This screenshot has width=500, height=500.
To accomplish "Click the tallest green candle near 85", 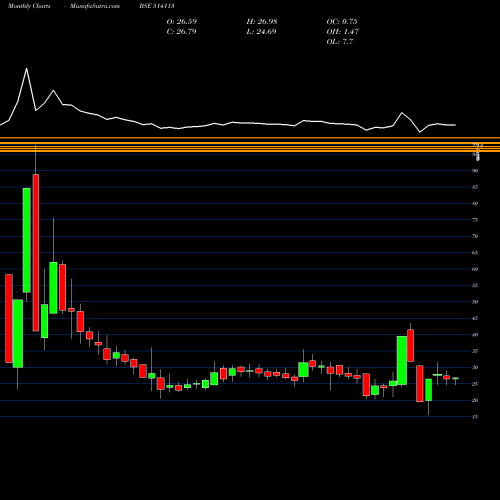I will click(x=27, y=240).
